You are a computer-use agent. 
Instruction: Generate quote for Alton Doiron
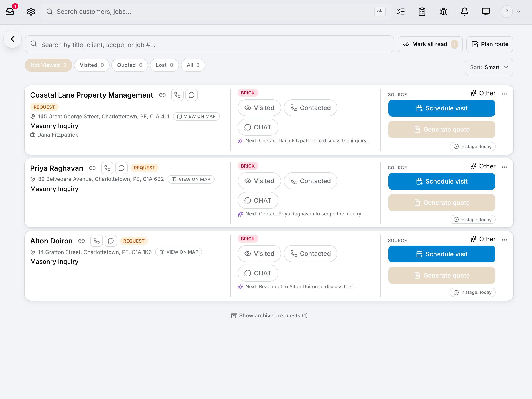[x=442, y=275]
